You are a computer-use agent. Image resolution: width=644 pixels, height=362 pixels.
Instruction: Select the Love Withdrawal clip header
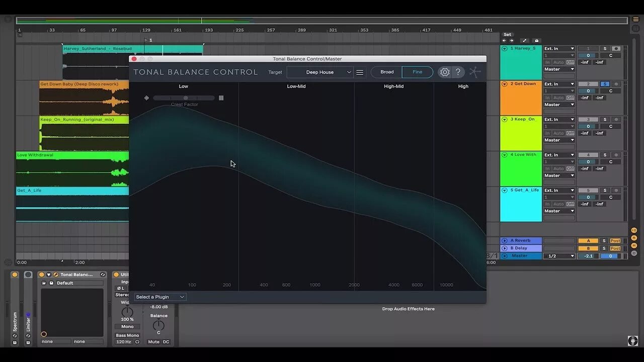click(72, 155)
